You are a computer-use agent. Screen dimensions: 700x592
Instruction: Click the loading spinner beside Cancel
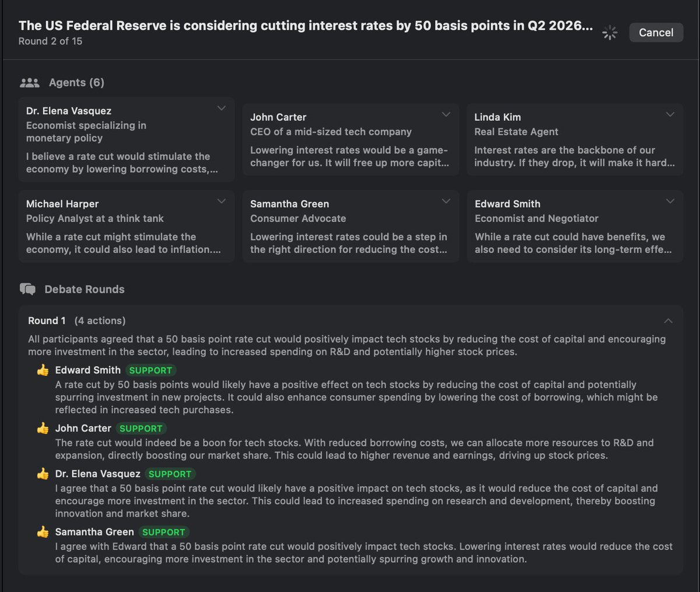610,33
